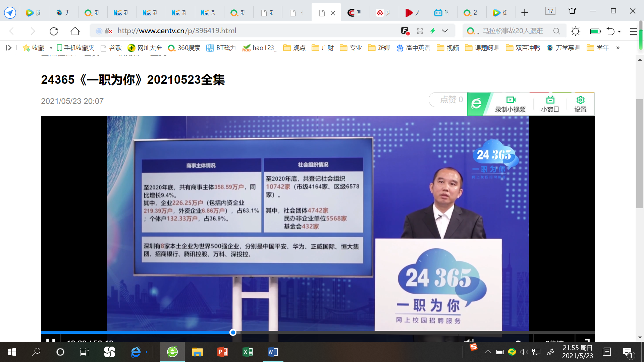Viewport: 644px width, 362px height.
Task: Open 网址大全 bookmark
Action: pyautogui.click(x=145, y=48)
